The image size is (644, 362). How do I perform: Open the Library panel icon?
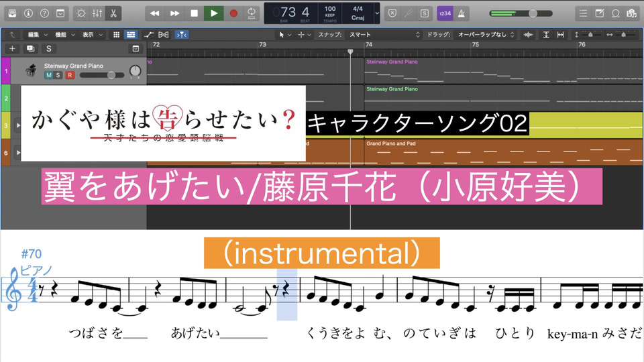(12, 13)
